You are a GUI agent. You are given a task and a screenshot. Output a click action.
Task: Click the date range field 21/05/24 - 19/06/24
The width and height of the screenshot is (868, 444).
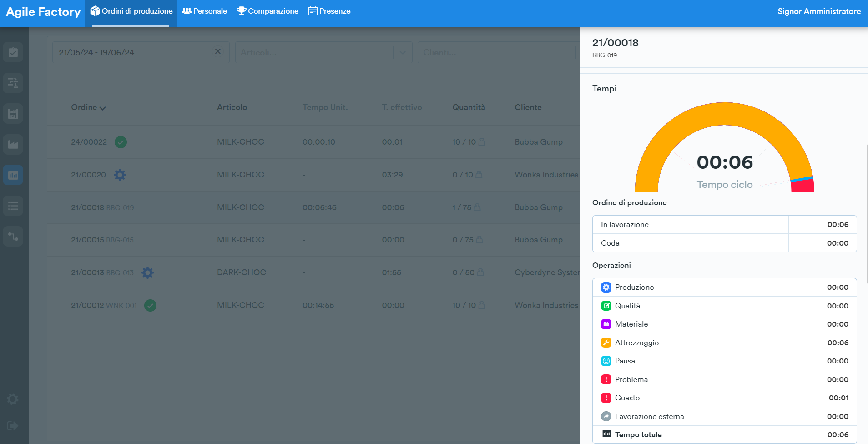[141, 52]
